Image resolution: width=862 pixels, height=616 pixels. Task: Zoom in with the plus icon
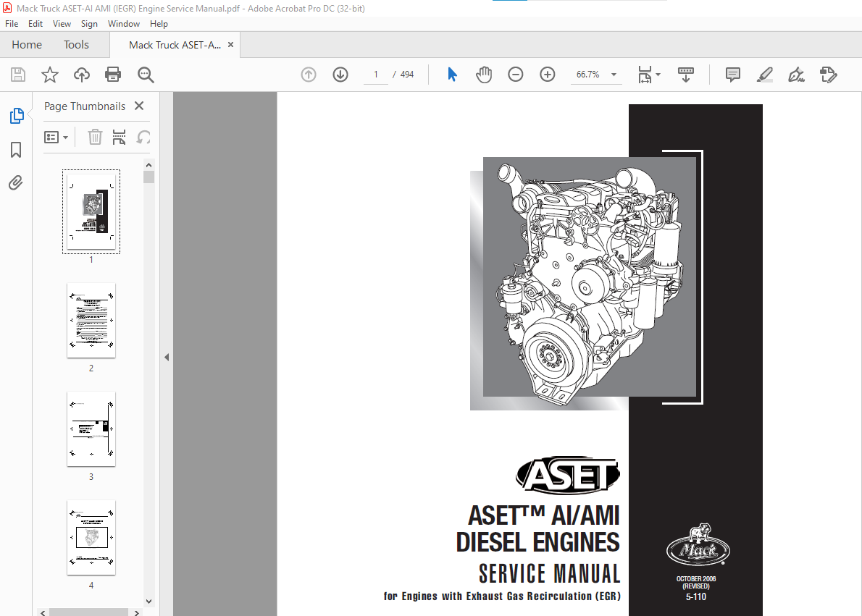click(547, 74)
